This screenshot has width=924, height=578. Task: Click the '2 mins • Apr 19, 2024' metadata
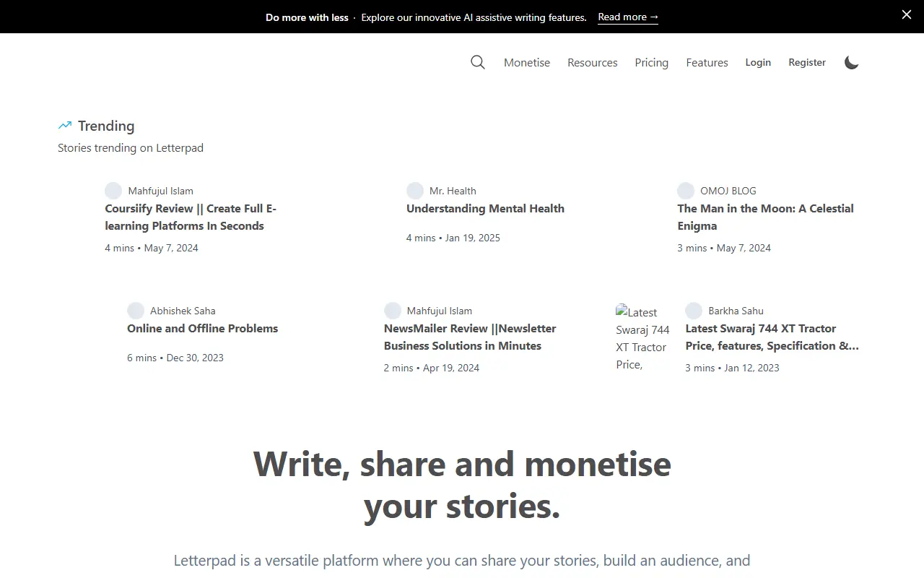432,368
